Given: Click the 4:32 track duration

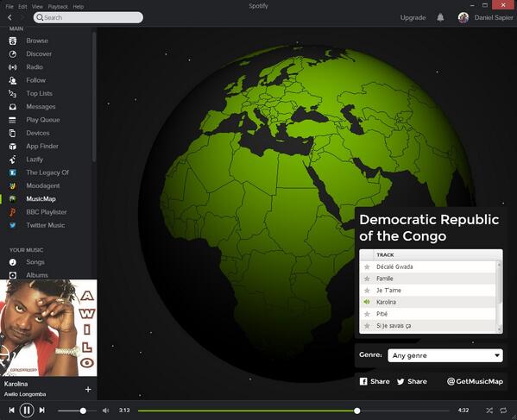Looking at the screenshot, I should [x=463, y=411].
